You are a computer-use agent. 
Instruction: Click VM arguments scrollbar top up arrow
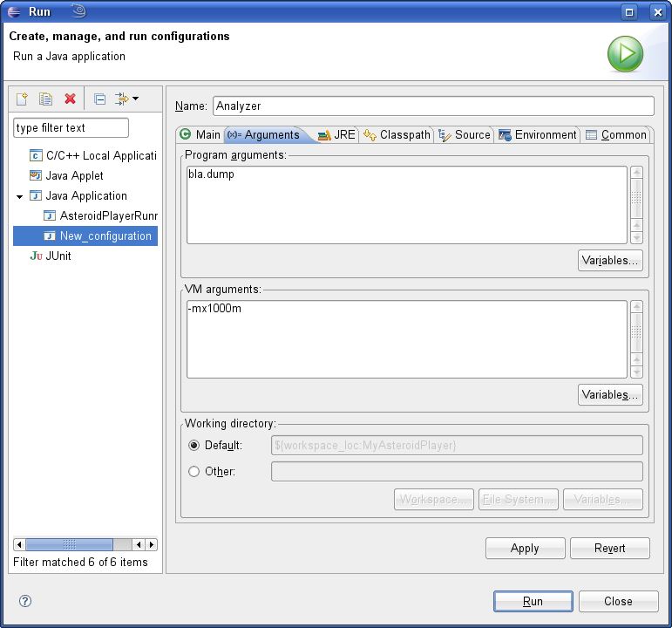pyautogui.click(x=637, y=307)
